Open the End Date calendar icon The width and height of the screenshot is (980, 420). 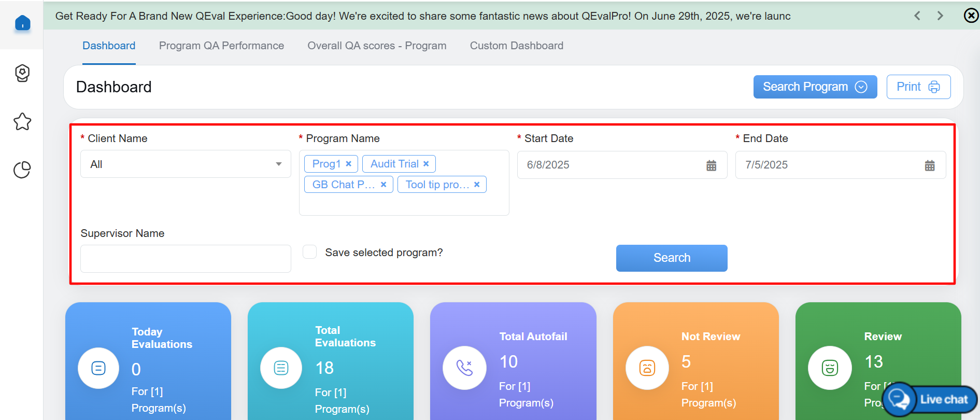click(929, 165)
